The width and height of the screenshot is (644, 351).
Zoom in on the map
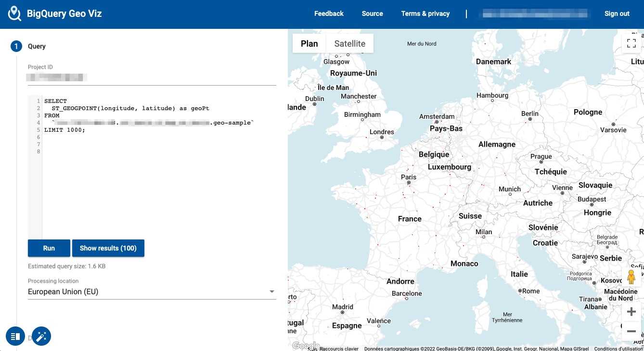click(x=631, y=311)
